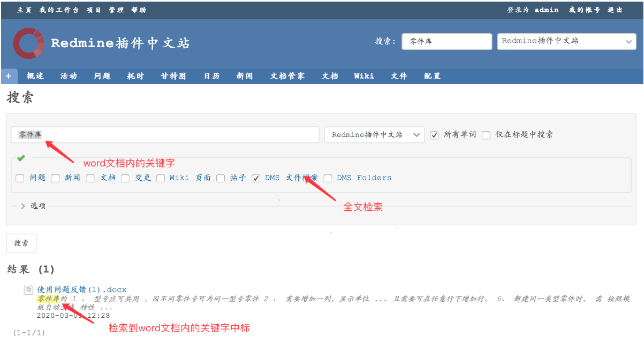Click the docx file icon in results
The height and width of the screenshot is (359, 644).
(29, 290)
